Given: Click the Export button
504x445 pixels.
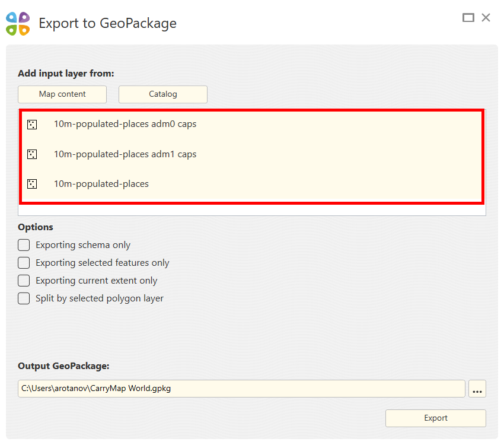Looking at the screenshot, I should click(436, 418).
